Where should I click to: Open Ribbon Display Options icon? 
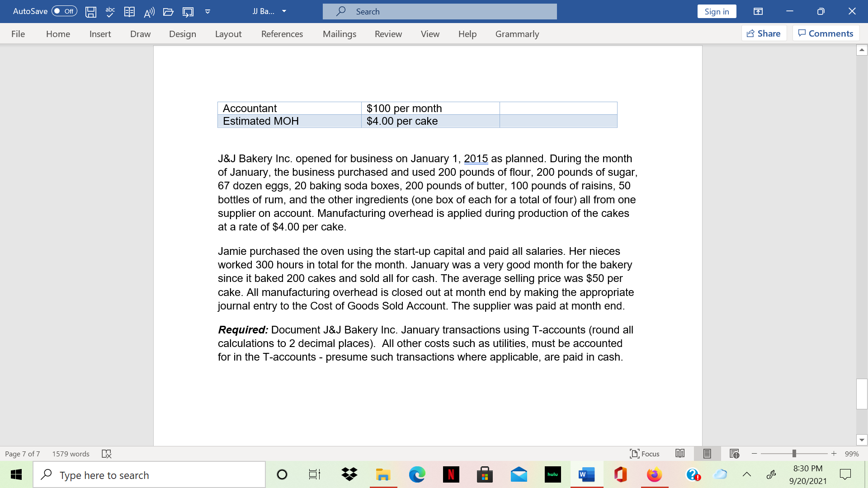pyautogui.click(x=758, y=12)
